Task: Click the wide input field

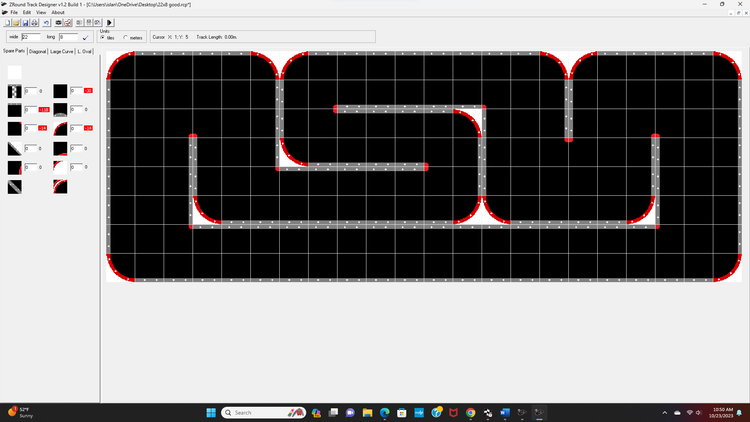Action: click(x=30, y=36)
